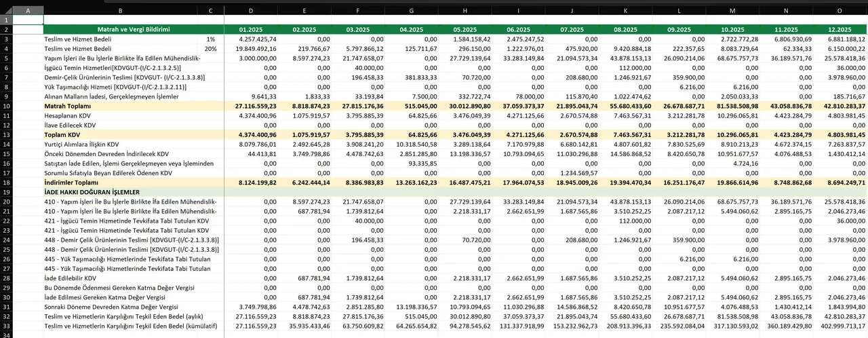Select the cell with value 4.257.425,74
Viewport: 868px width, 338px height.
click(251, 39)
